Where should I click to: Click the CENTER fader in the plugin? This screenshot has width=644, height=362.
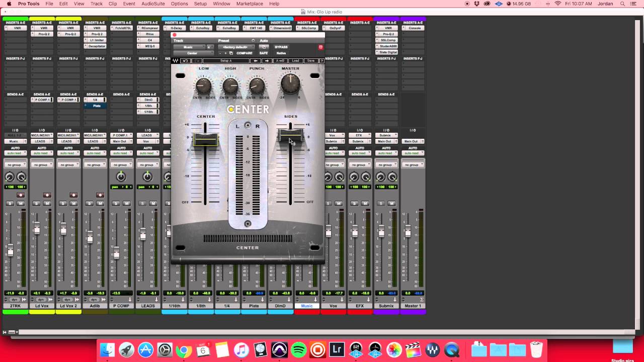(x=205, y=140)
